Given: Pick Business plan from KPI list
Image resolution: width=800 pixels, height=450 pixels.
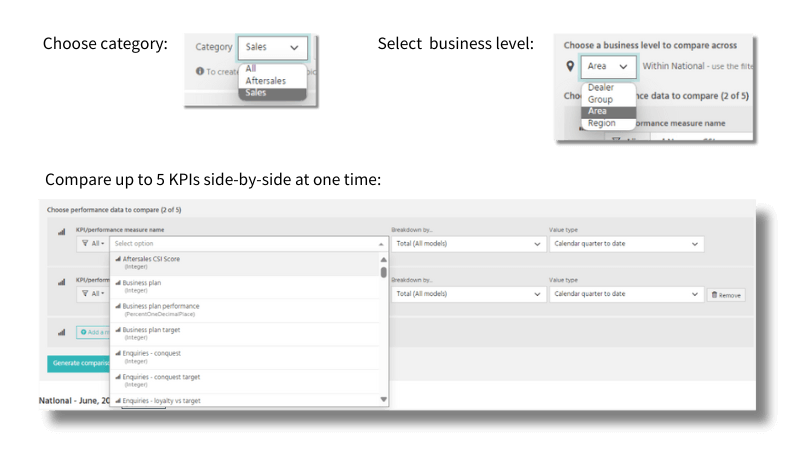Looking at the screenshot, I should coord(245,286).
